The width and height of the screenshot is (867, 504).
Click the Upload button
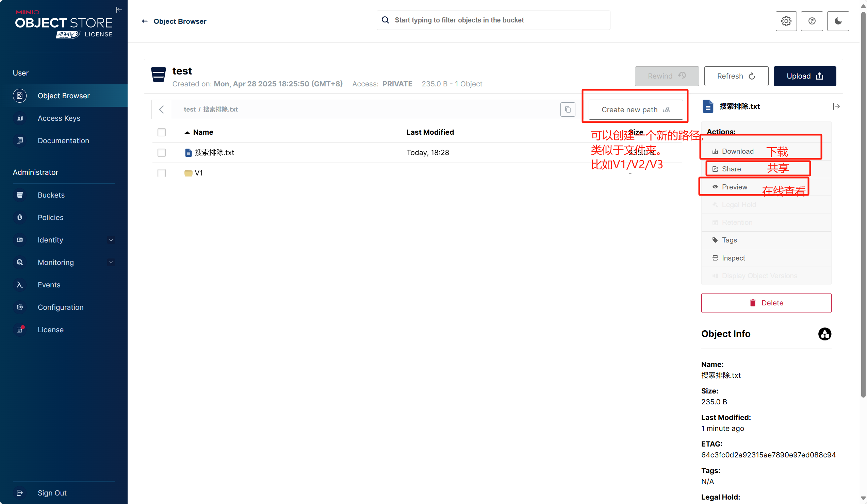(804, 76)
